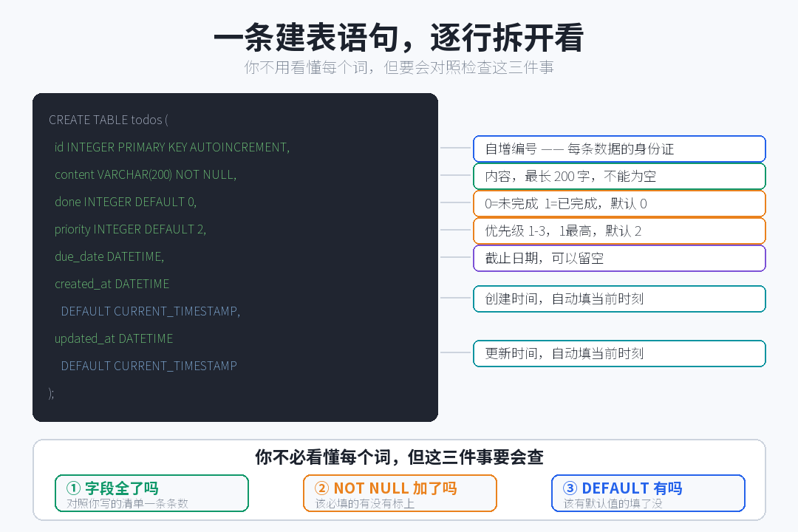Click the created_at DATETIME code line

(x=112, y=284)
